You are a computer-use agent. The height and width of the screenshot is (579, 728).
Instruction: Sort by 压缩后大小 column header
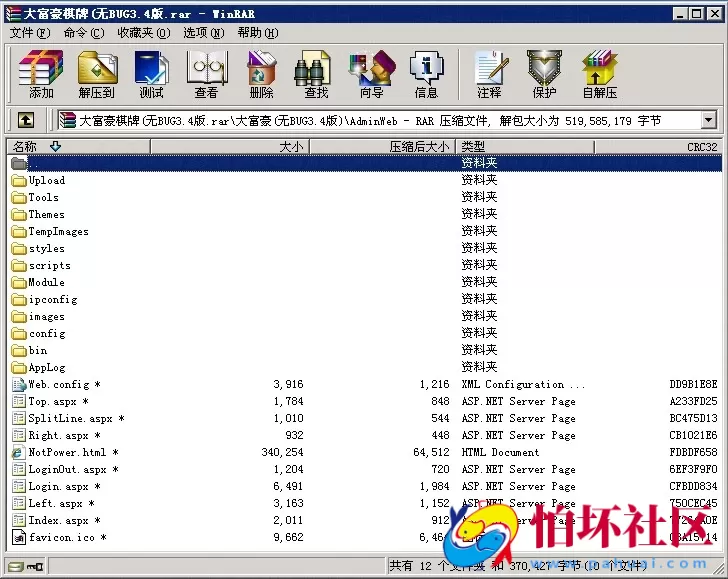383,147
